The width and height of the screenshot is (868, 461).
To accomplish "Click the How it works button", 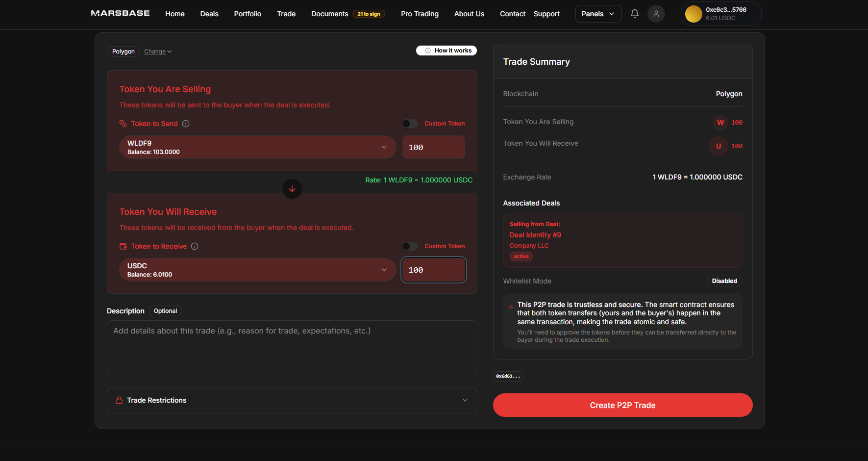I will [446, 51].
